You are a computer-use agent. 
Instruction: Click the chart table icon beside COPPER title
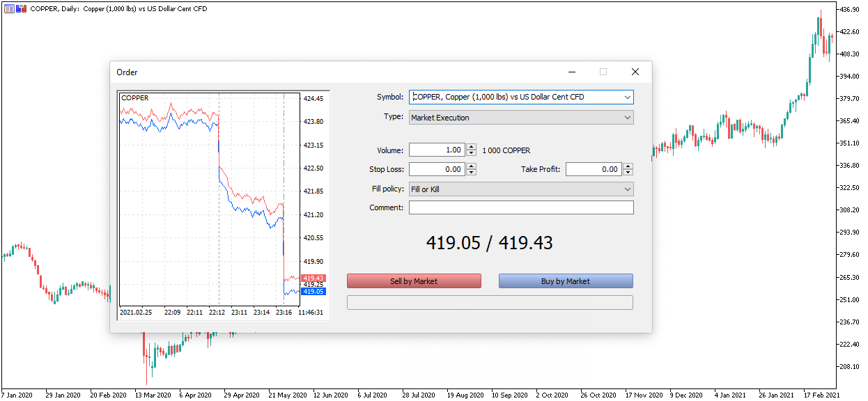click(x=9, y=9)
